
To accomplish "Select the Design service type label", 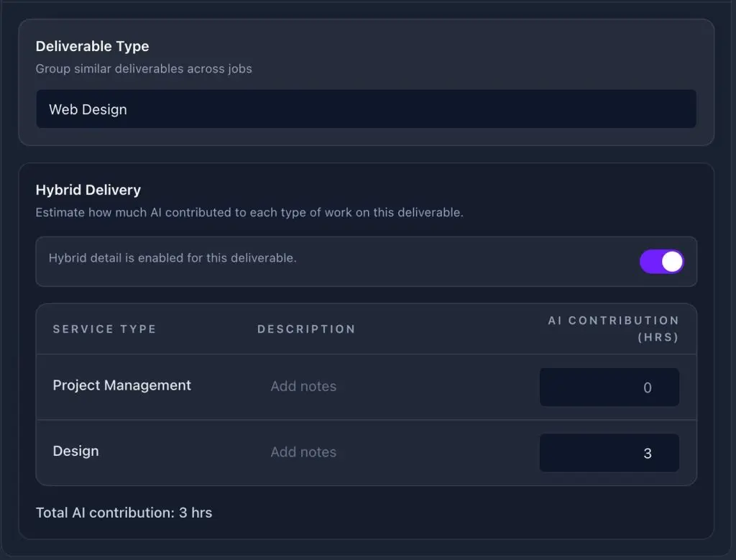I will (75, 451).
